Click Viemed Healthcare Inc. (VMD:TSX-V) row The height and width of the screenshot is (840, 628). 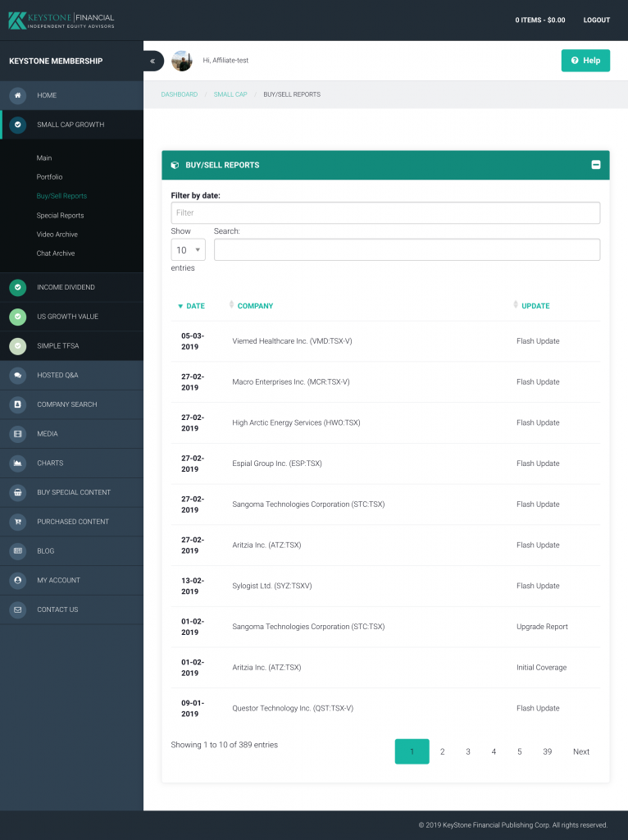(385, 342)
